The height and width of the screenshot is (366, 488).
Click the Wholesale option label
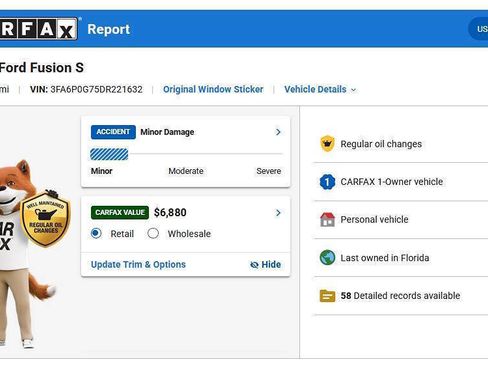tap(189, 234)
